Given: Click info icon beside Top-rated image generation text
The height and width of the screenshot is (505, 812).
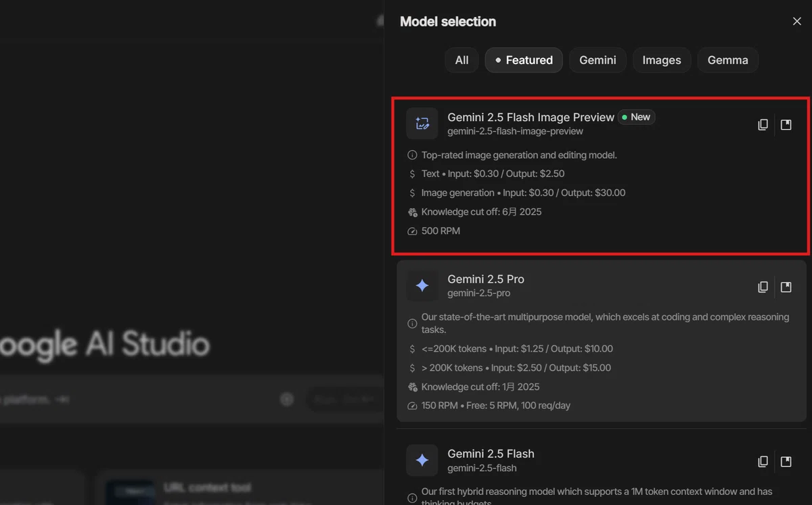Looking at the screenshot, I should 412,155.
